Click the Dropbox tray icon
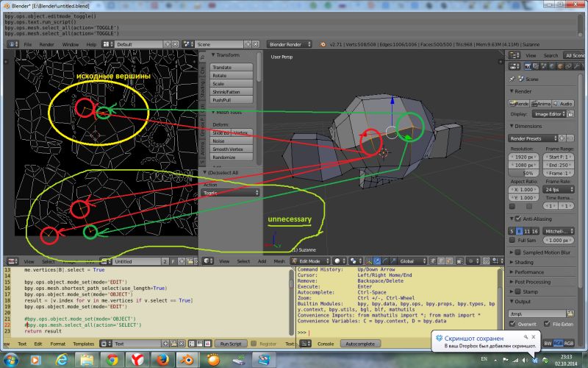The width and height of the screenshot is (588, 368). pyautogui.click(x=534, y=359)
